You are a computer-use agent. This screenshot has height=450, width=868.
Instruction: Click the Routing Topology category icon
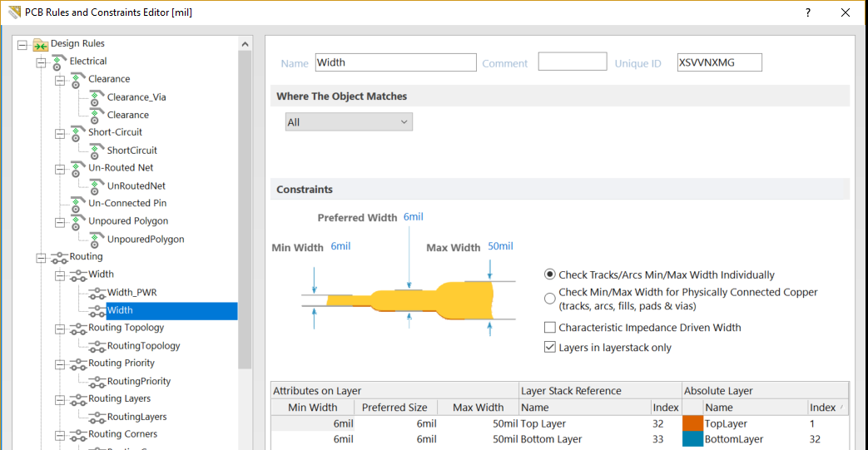coord(78,329)
